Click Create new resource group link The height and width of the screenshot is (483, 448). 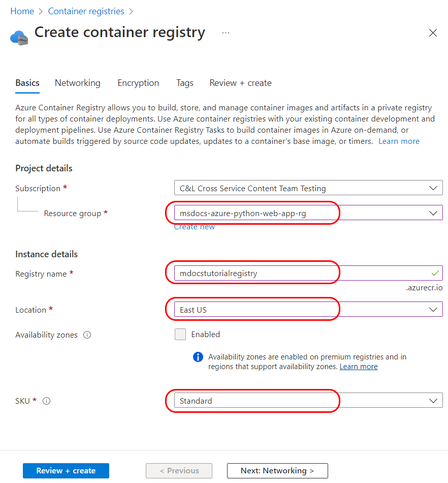point(195,227)
